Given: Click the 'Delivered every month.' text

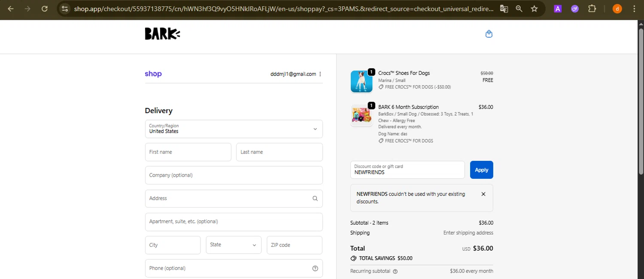Looking at the screenshot, I should click(x=400, y=127).
